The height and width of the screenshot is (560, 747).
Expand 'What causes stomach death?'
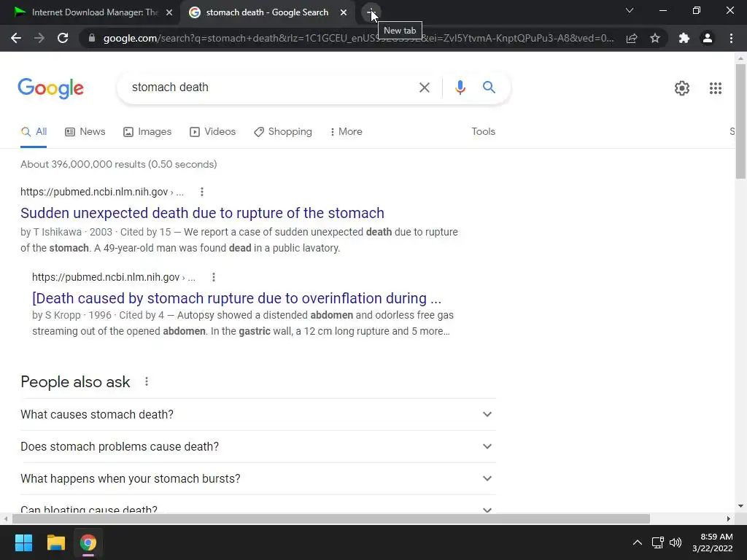coord(258,414)
